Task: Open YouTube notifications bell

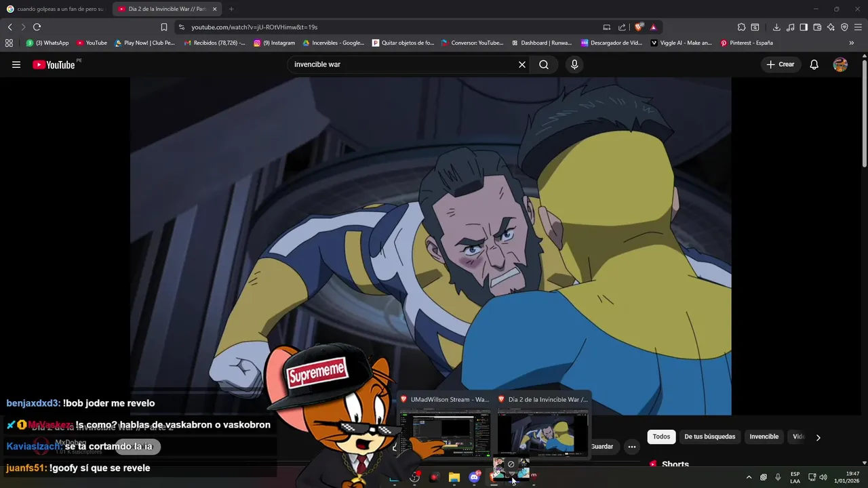Action: click(x=814, y=64)
